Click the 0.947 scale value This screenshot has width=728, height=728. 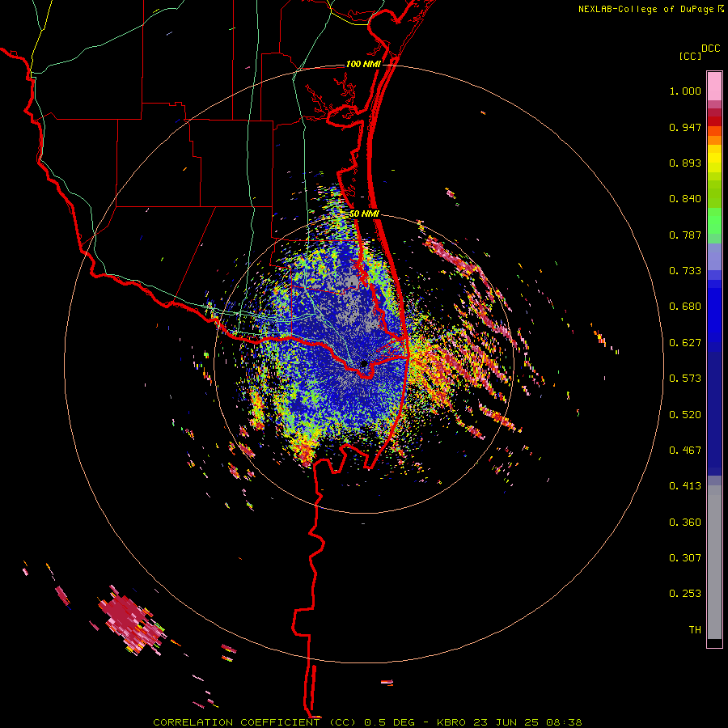click(x=685, y=127)
